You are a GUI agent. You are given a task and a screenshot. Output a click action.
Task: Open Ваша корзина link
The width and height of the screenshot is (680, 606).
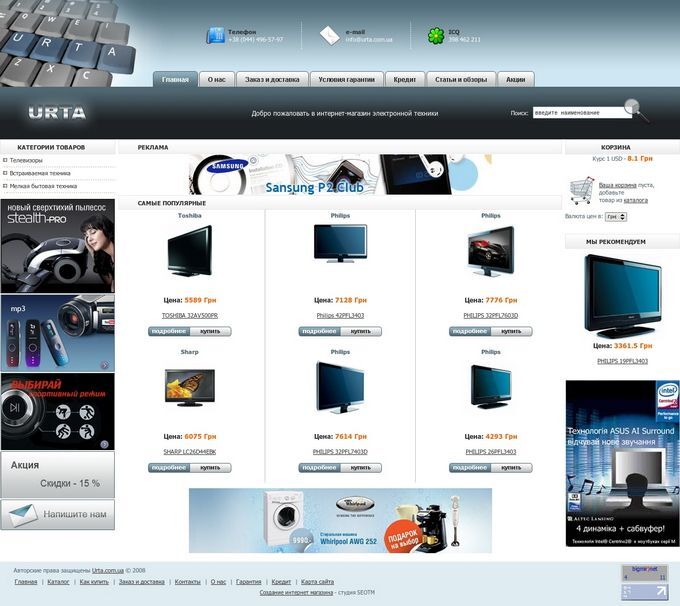(x=618, y=185)
